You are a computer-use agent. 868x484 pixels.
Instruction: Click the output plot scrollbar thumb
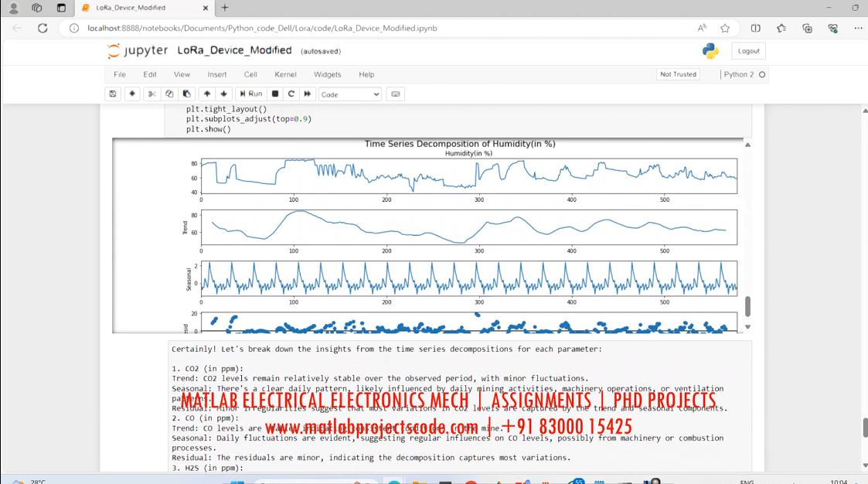click(x=747, y=306)
